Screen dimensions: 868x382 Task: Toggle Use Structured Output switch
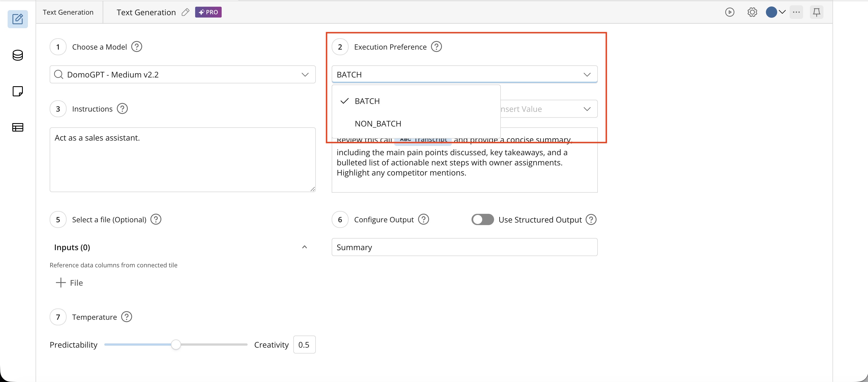click(x=483, y=219)
